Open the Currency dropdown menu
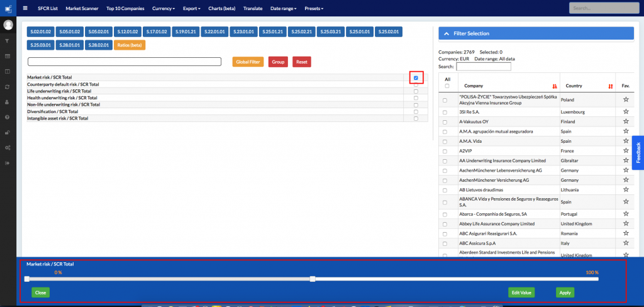This screenshot has height=307, width=644. coord(164,9)
